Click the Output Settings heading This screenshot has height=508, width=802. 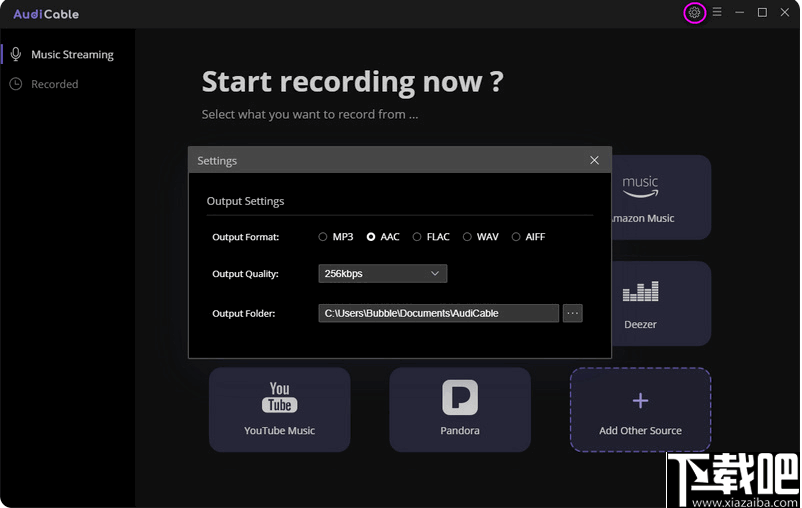[x=246, y=201]
